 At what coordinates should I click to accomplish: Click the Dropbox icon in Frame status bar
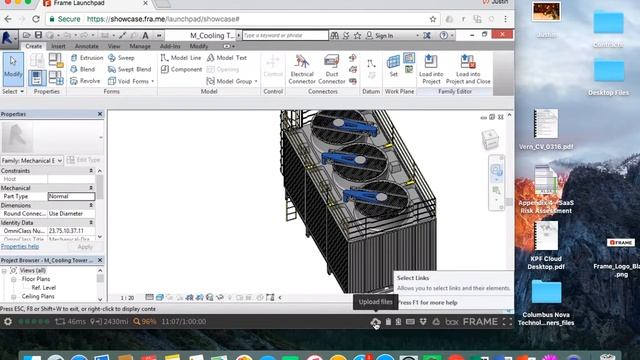click(423, 322)
